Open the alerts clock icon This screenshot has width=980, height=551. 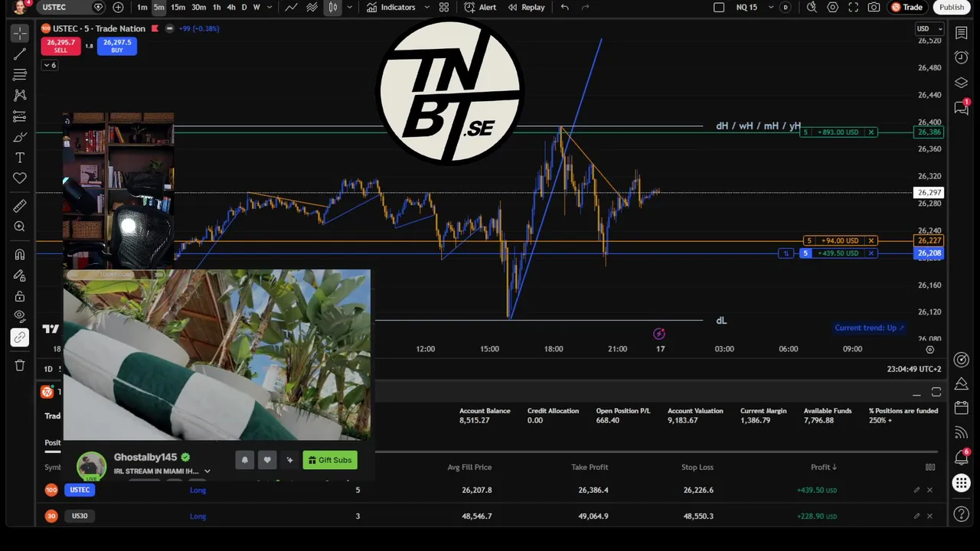point(962,57)
